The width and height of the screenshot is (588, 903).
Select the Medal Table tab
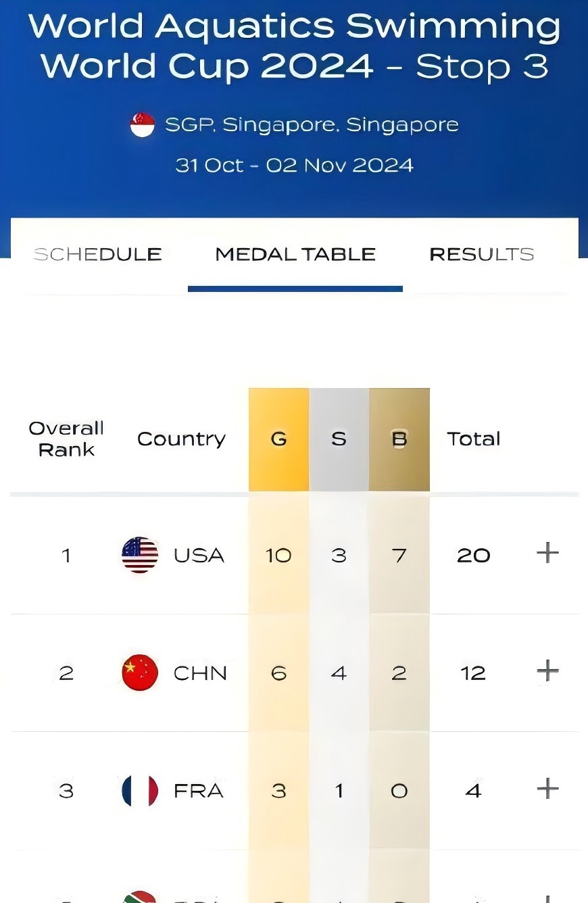(x=295, y=254)
